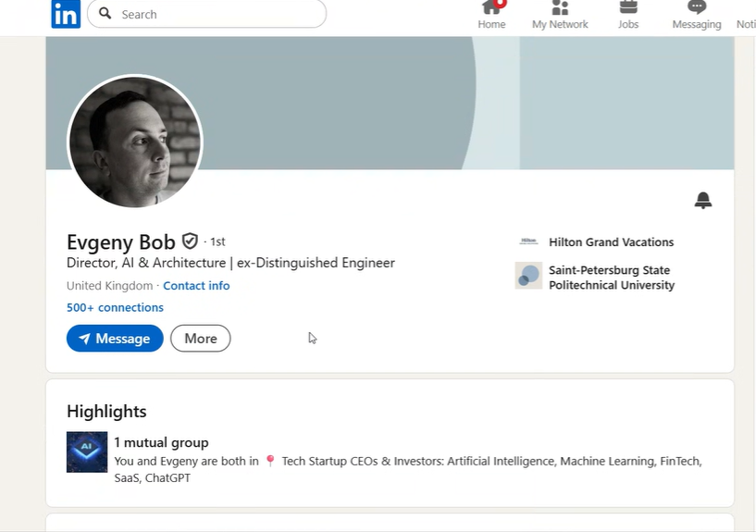The height and width of the screenshot is (532, 756).
Task: Click the LinkedIn logo icon
Action: pyautogui.click(x=66, y=14)
